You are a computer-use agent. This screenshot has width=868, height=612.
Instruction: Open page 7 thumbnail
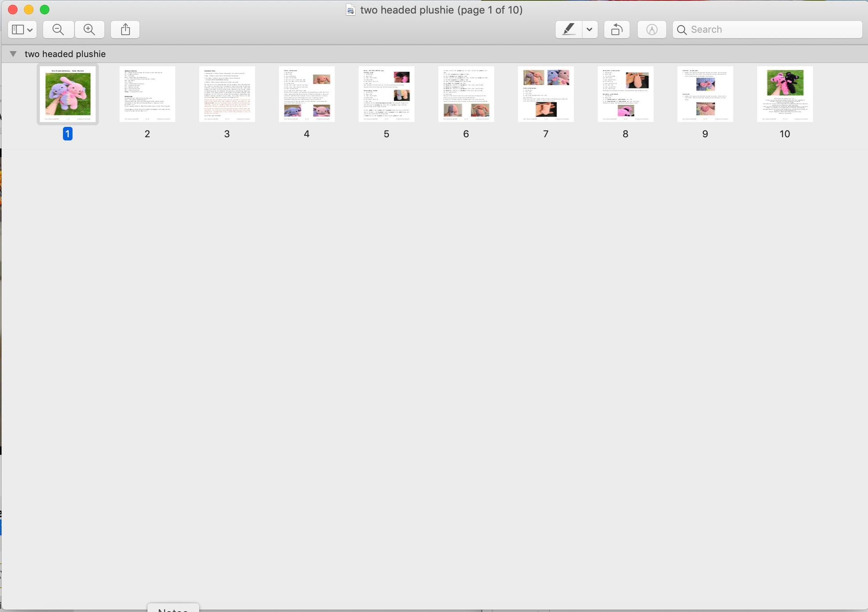546,94
